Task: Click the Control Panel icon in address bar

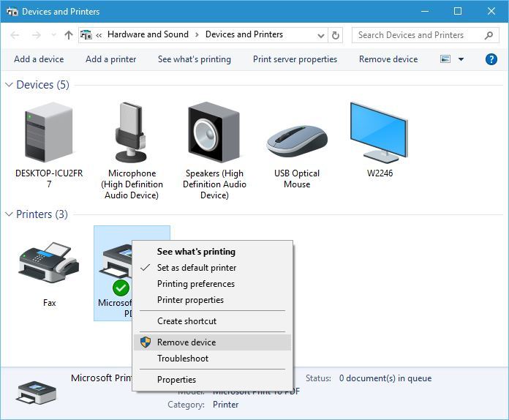Action: click(x=86, y=35)
